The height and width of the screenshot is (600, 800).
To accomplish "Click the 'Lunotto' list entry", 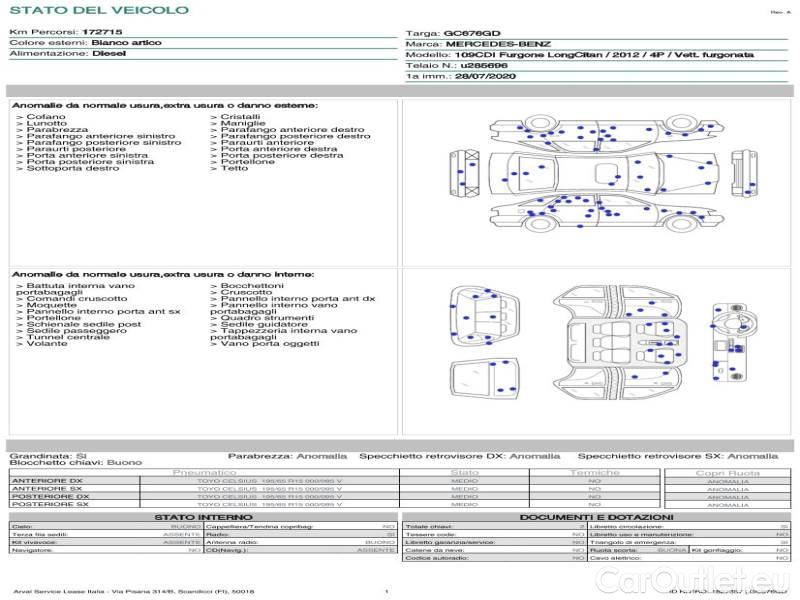I will (x=41, y=123).
